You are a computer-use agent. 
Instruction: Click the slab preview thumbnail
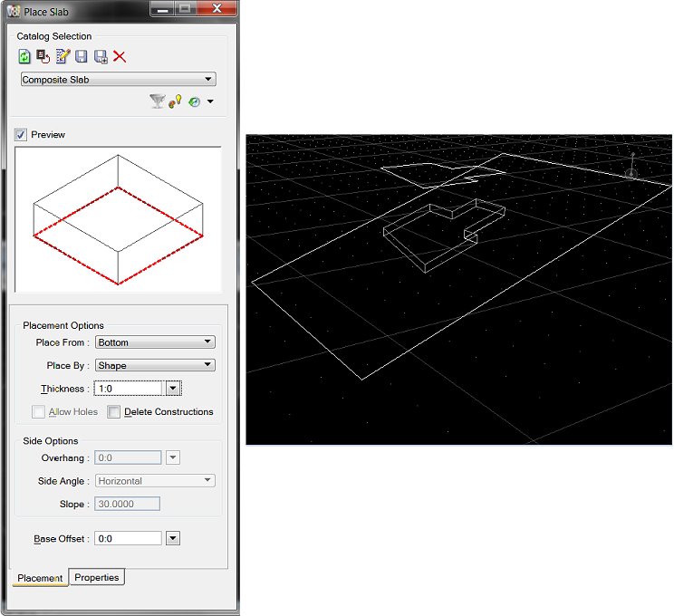click(118, 219)
